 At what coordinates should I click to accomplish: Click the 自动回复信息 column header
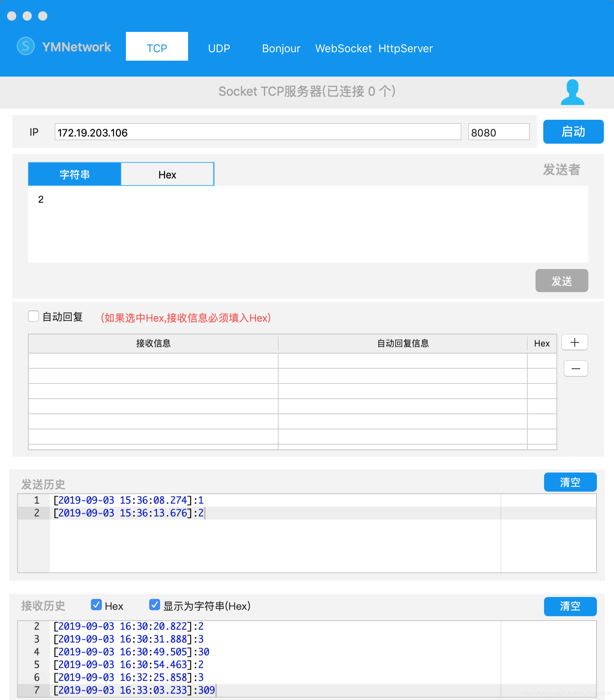(403, 343)
